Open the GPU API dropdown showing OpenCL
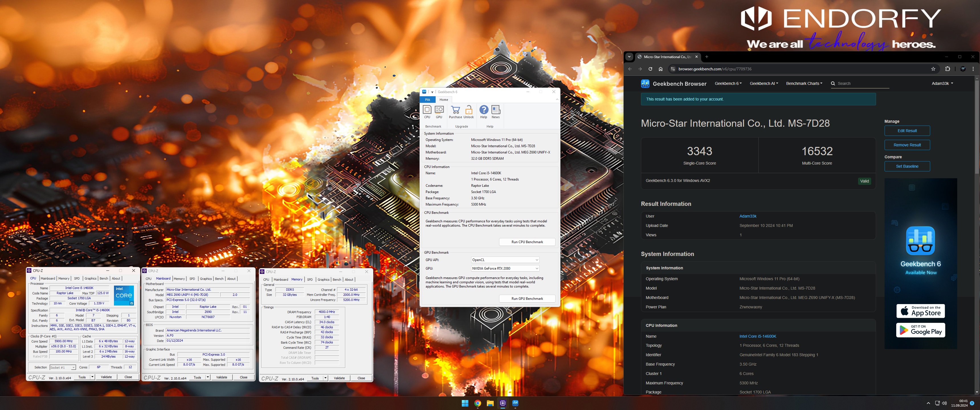Screen dimensions: 980x410 pos(505,260)
